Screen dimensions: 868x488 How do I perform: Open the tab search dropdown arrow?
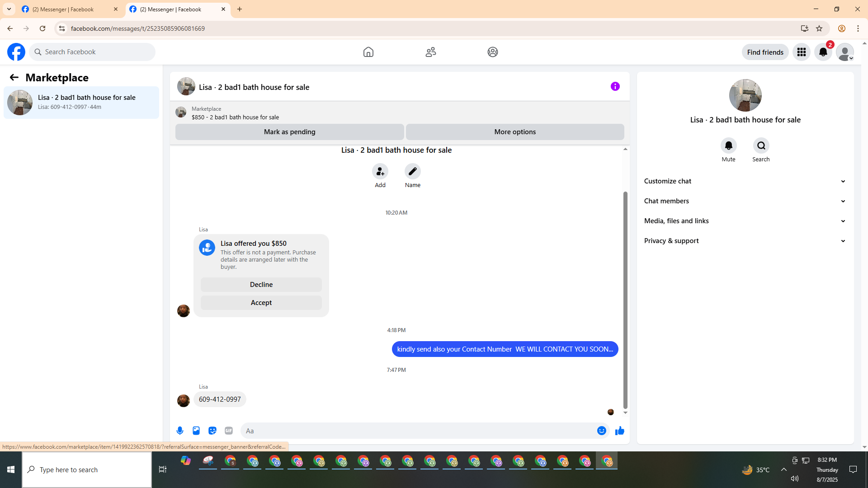coord(9,9)
